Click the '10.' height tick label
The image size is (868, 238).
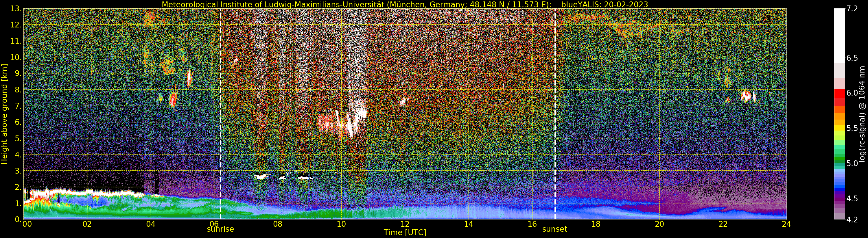pos(16,57)
